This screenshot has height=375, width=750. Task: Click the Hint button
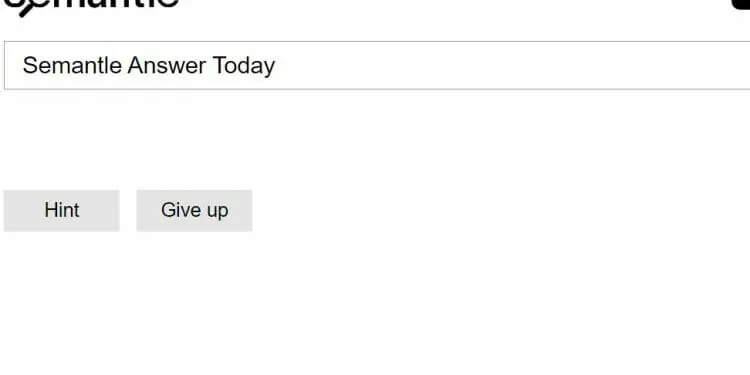coord(62,210)
